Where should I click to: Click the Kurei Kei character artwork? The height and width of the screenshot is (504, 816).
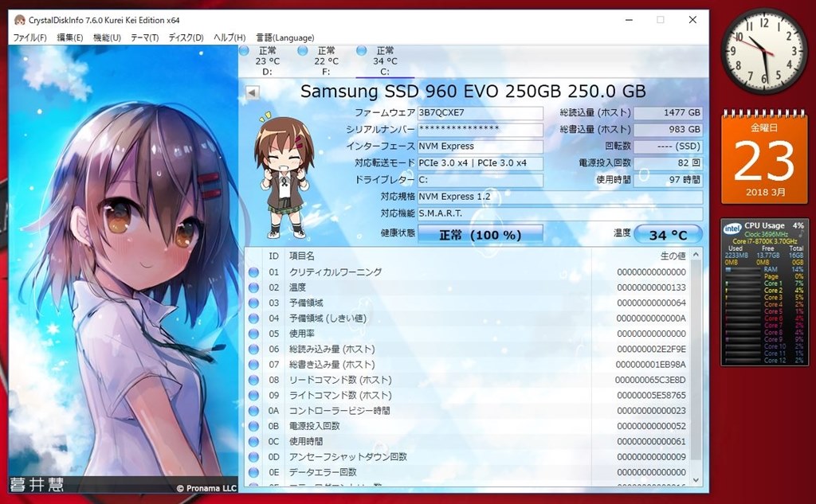point(124,269)
